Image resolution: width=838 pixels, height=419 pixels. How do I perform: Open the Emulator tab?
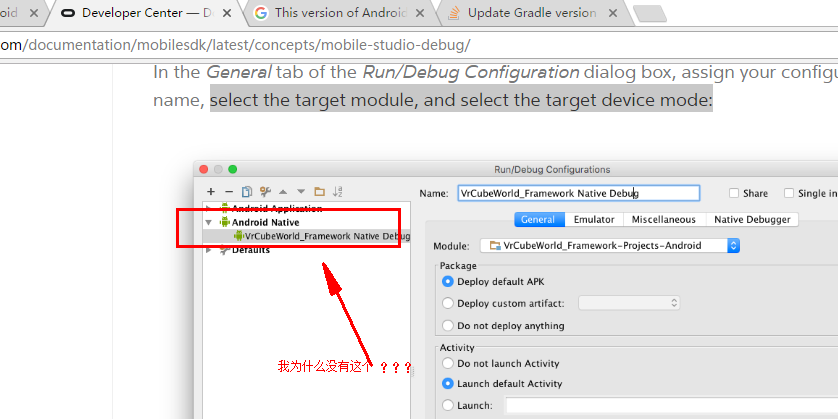594,220
